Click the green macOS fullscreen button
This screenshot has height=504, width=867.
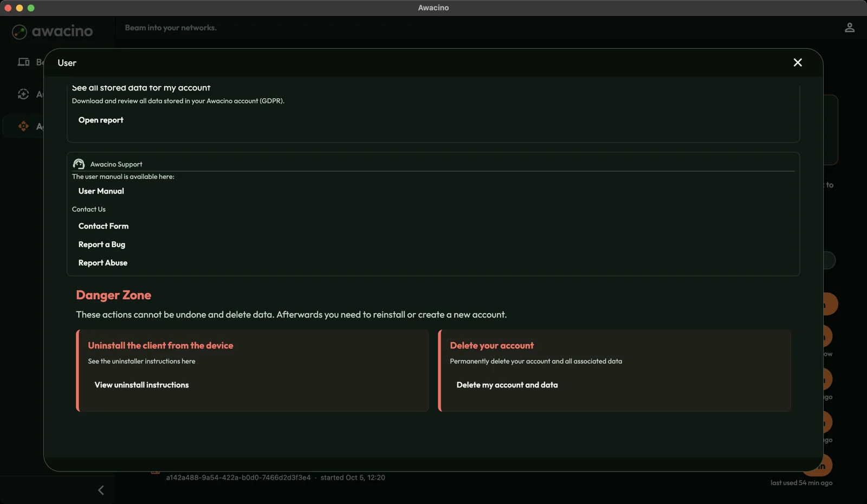point(31,8)
